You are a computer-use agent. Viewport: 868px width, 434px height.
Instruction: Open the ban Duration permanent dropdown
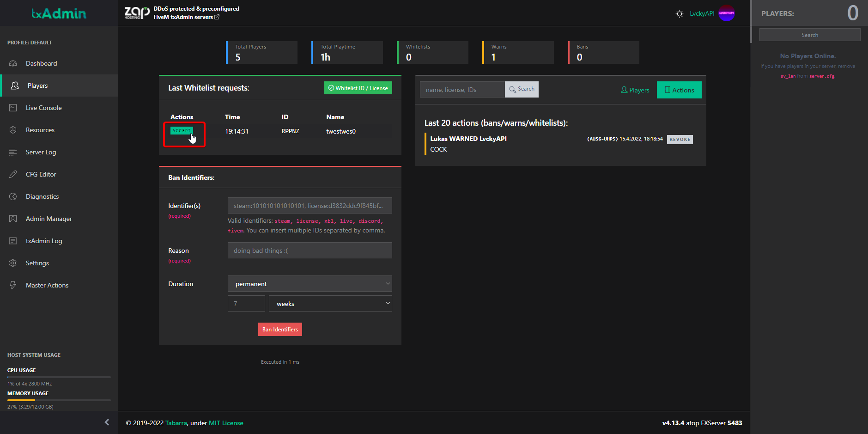310,284
